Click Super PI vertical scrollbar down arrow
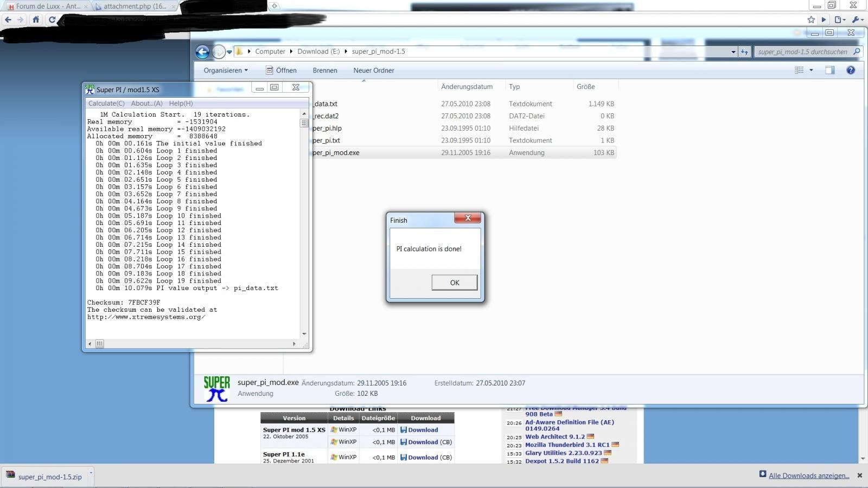Image resolution: width=868 pixels, height=488 pixels. (x=304, y=334)
